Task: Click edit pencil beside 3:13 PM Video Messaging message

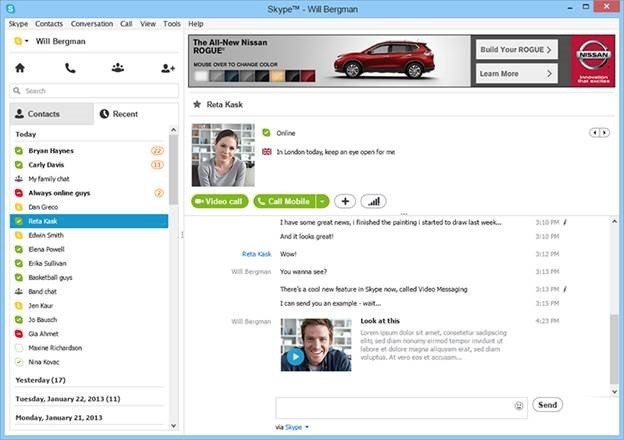Action: (x=565, y=289)
